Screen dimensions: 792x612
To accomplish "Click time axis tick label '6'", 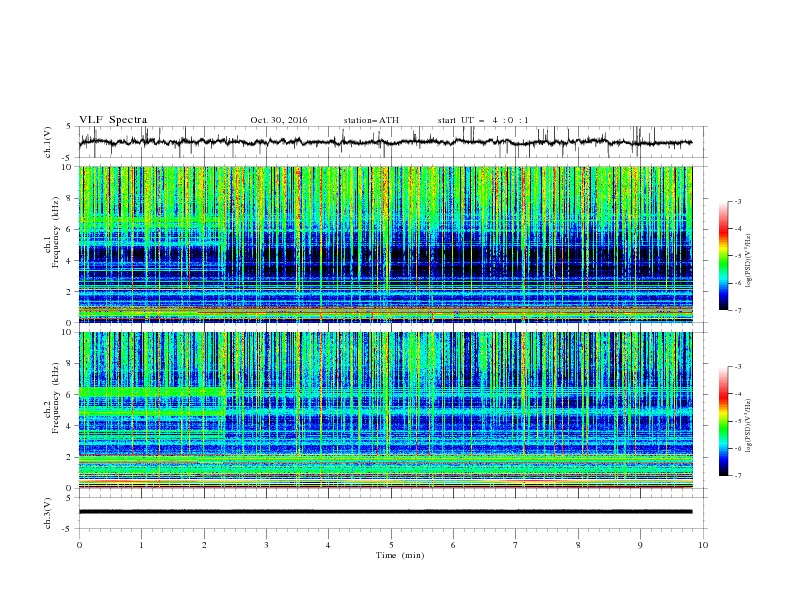I will [453, 545].
